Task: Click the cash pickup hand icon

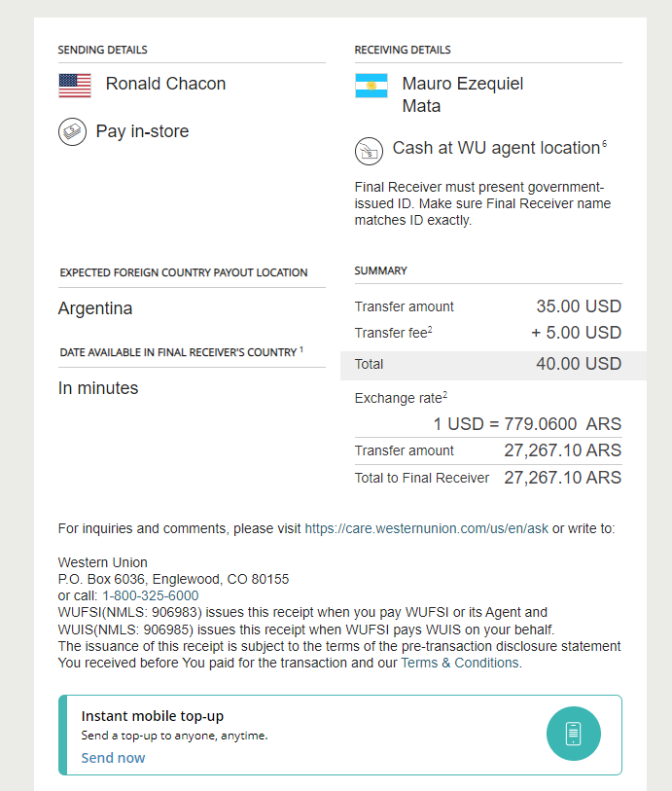Action: [x=369, y=151]
